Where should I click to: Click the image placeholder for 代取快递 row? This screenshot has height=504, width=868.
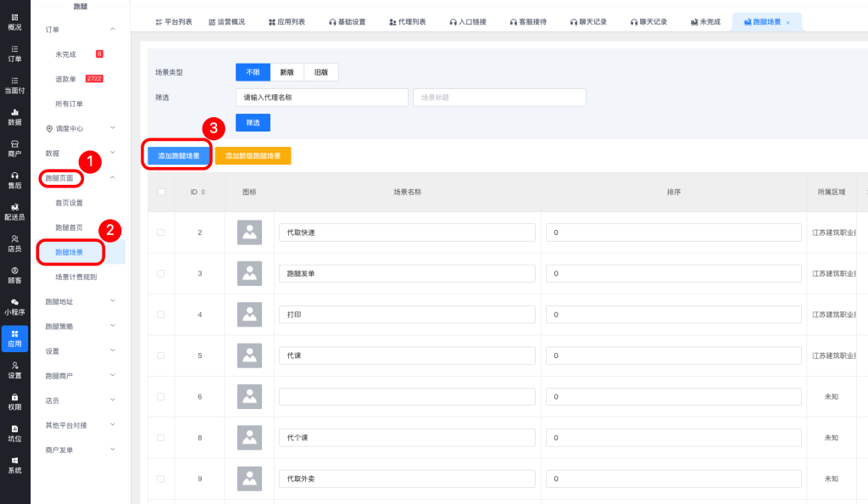(249, 232)
